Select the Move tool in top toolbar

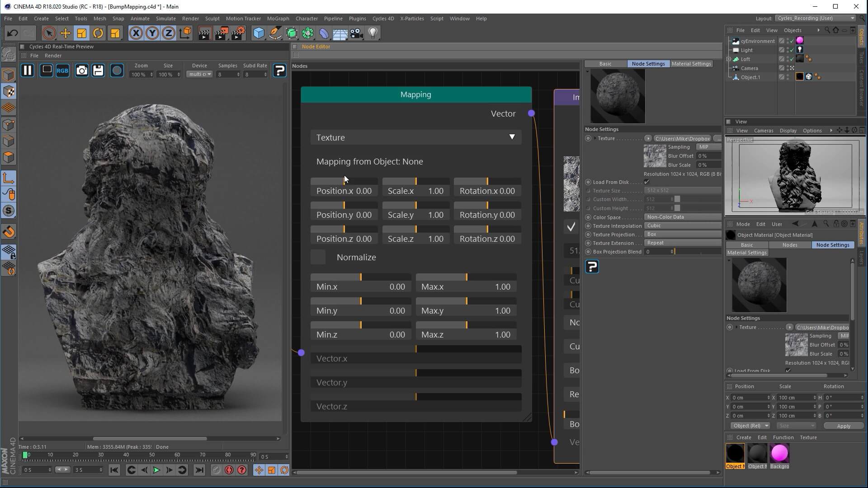coord(65,33)
